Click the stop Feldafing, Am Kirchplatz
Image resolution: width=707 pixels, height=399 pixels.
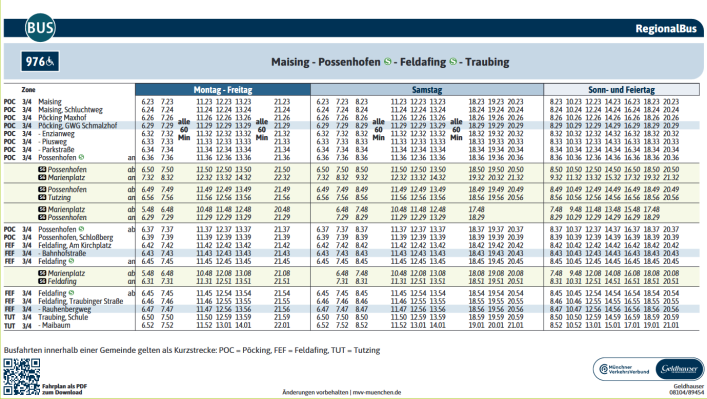coord(74,245)
